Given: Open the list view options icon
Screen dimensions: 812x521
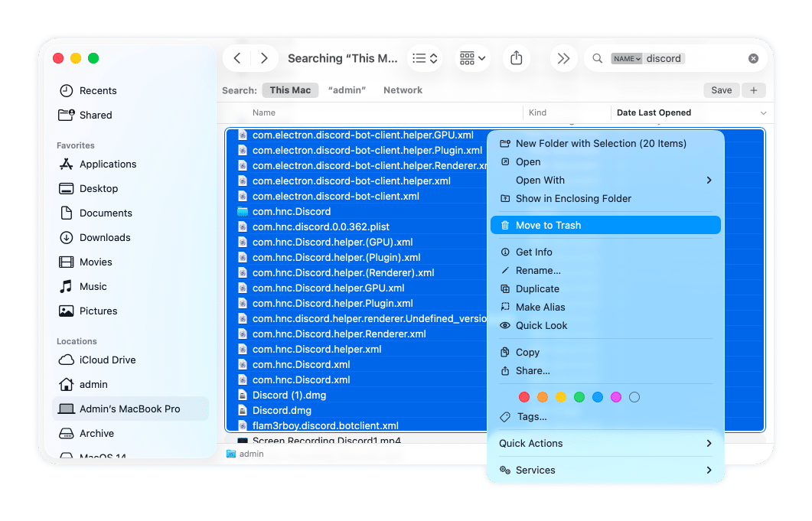Looking at the screenshot, I should point(425,58).
